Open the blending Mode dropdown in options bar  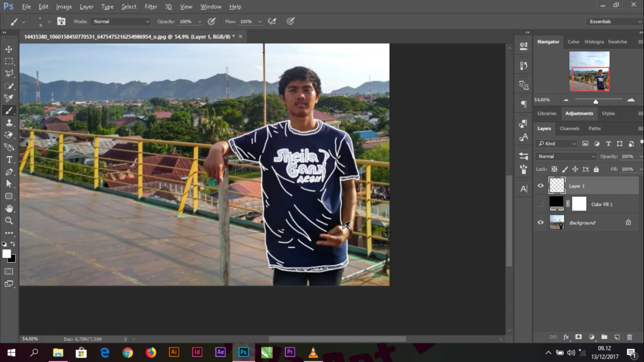point(120,21)
